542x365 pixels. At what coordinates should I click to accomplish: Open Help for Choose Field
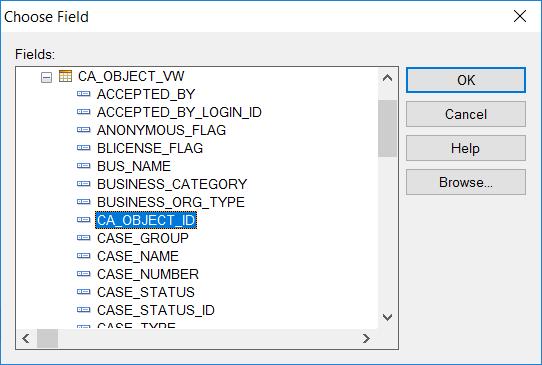[x=466, y=148]
